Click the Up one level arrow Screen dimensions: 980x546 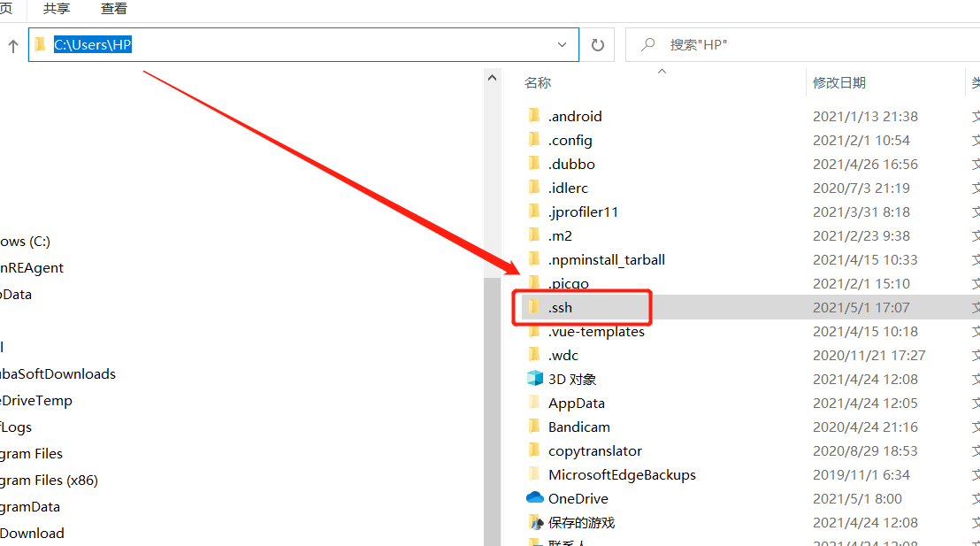pos(13,46)
